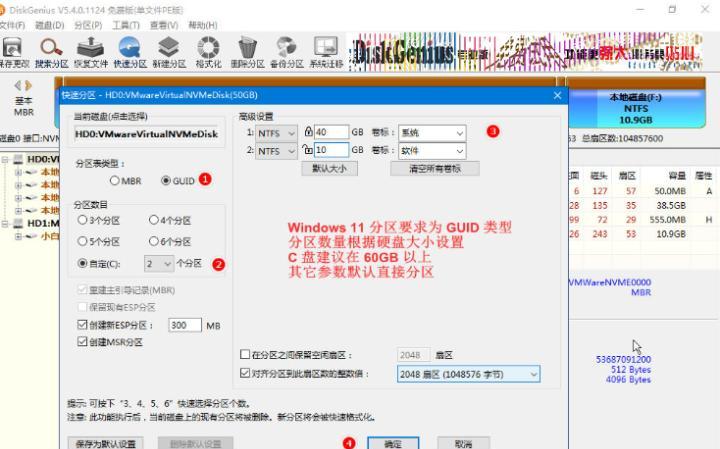The image size is (720, 449).
Task: Click the Save Changes toolbar icon
Action: 12,53
